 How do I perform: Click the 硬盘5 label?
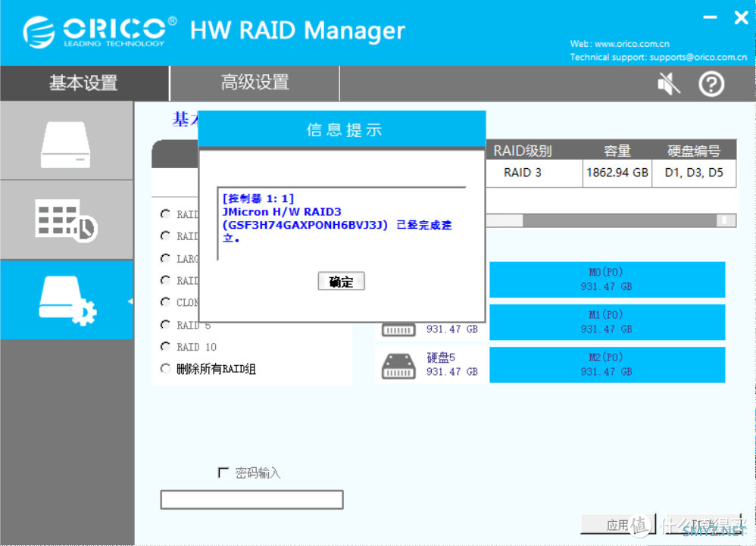441,357
